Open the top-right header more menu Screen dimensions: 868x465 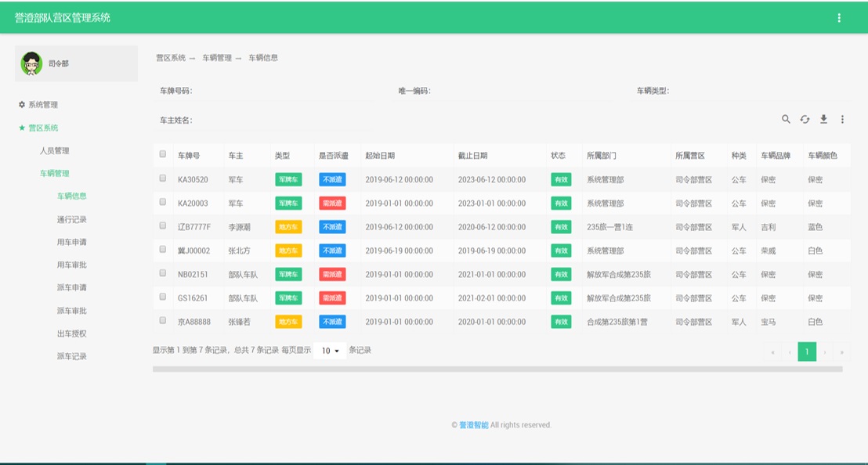click(x=839, y=18)
